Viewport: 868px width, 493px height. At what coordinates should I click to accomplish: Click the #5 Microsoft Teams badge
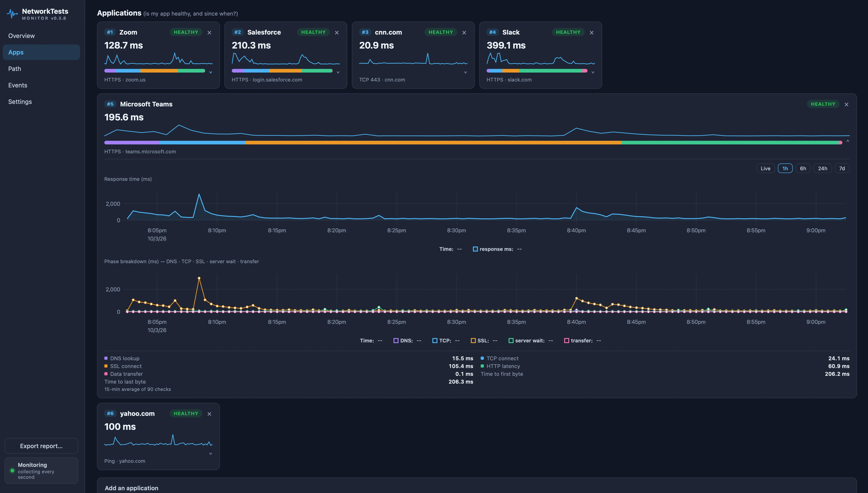pos(110,104)
